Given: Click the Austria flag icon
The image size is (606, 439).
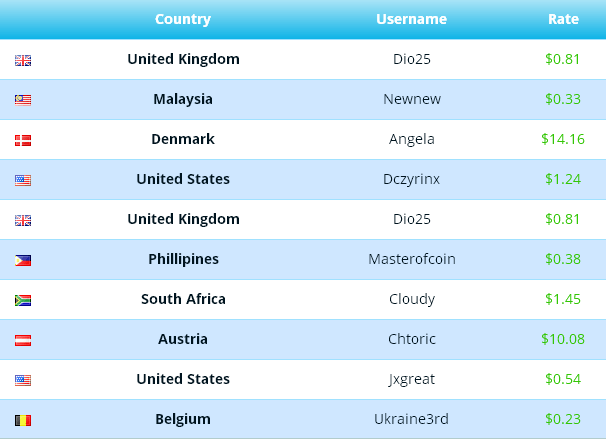Looking at the screenshot, I should point(23,340).
